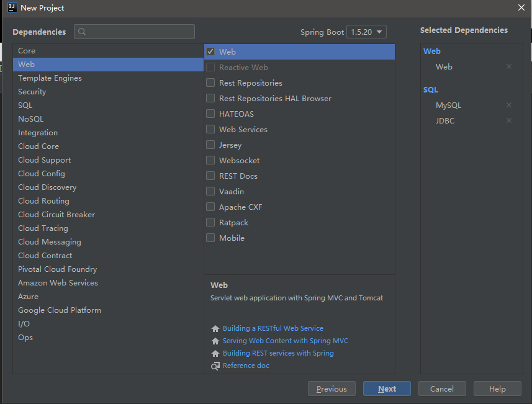Viewport: 532px width, 404px height.
Task: Check the Web Services dependency
Action: 210,129
